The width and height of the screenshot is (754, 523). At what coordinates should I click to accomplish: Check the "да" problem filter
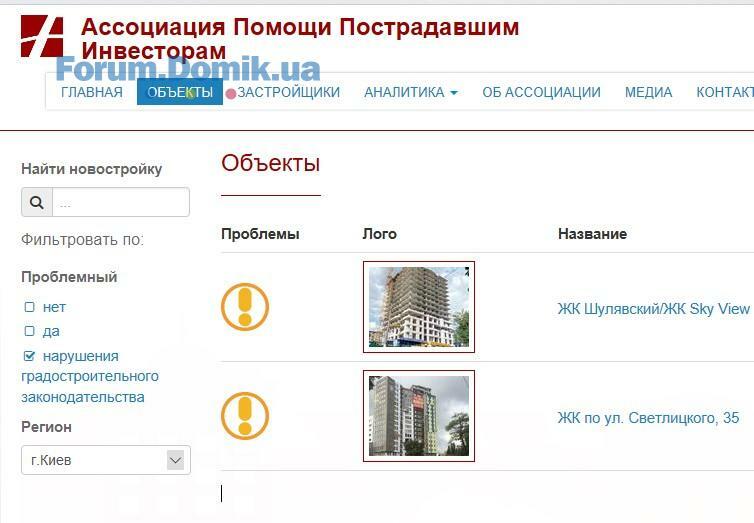[30, 331]
